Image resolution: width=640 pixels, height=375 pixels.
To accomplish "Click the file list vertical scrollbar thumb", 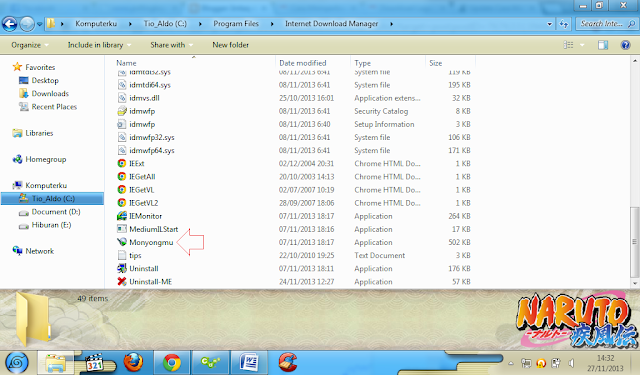I will (634, 242).
